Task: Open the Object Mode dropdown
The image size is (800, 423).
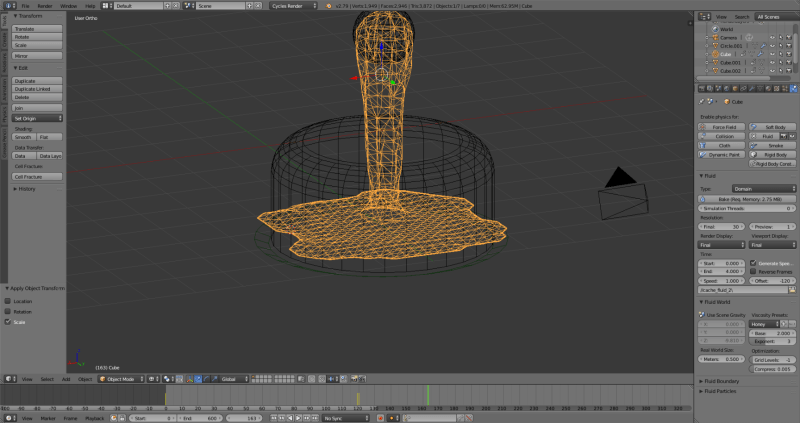Action: click(121, 379)
